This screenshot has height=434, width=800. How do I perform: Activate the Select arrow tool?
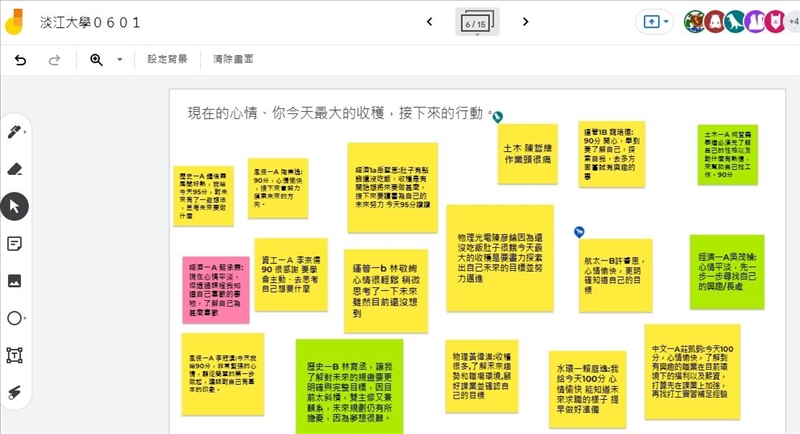15,205
